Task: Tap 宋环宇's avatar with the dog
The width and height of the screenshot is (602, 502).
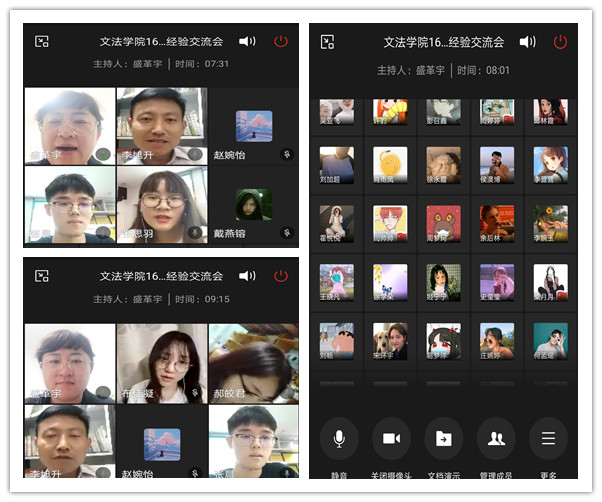Action: [x=390, y=341]
